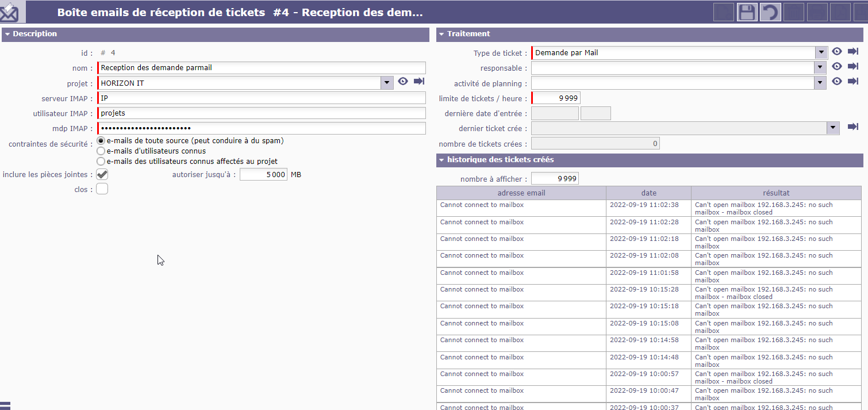
Task: Collapse the Description section
Action: (7, 34)
